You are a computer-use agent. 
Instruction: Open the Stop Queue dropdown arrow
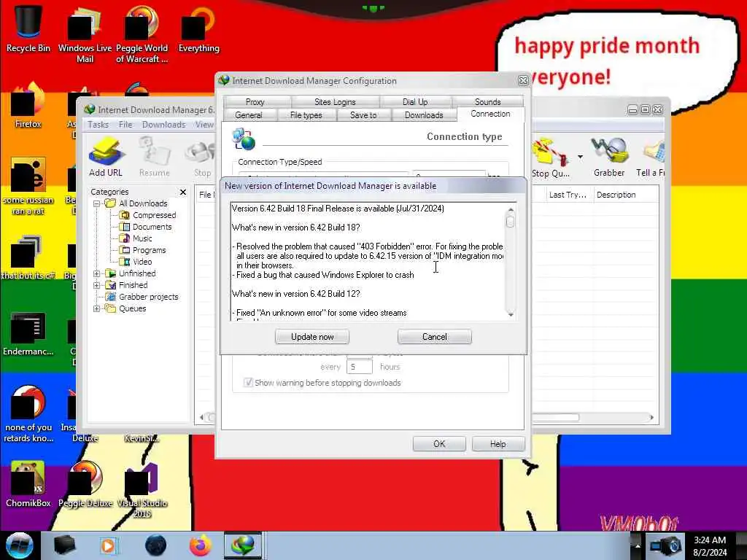point(580,157)
